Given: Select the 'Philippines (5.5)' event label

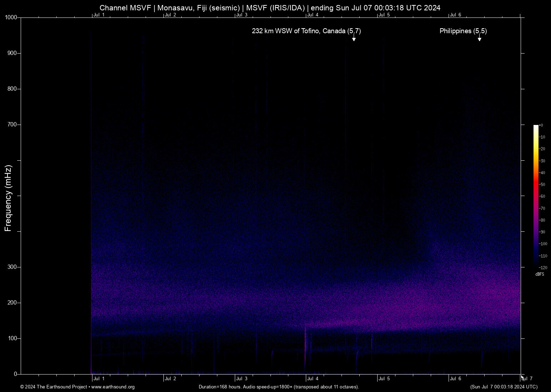Looking at the screenshot, I should click(463, 31).
